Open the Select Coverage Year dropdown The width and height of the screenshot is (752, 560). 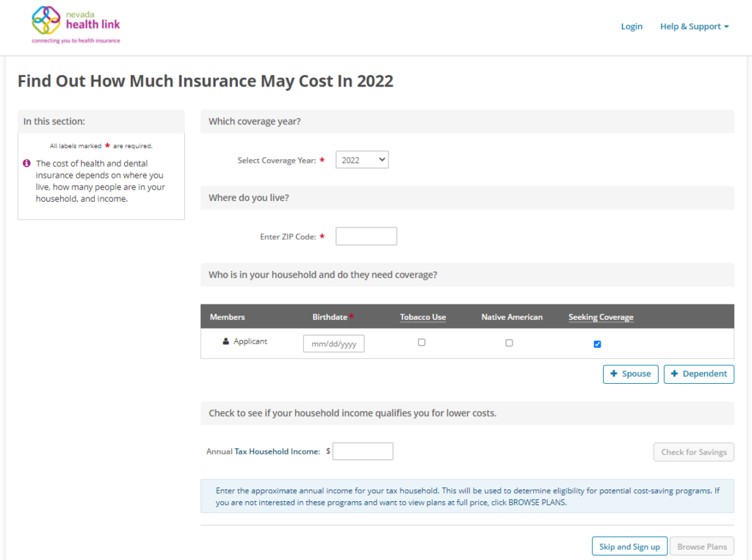tap(362, 160)
